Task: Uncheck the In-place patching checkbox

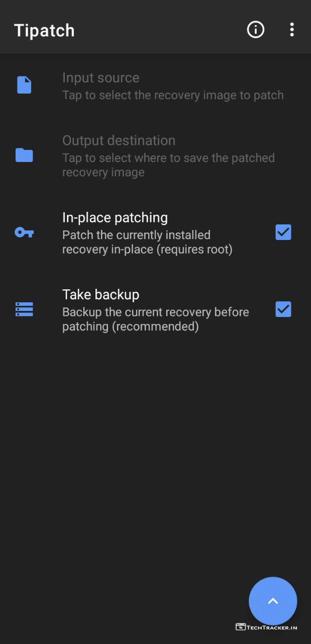Action: coord(283,232)
